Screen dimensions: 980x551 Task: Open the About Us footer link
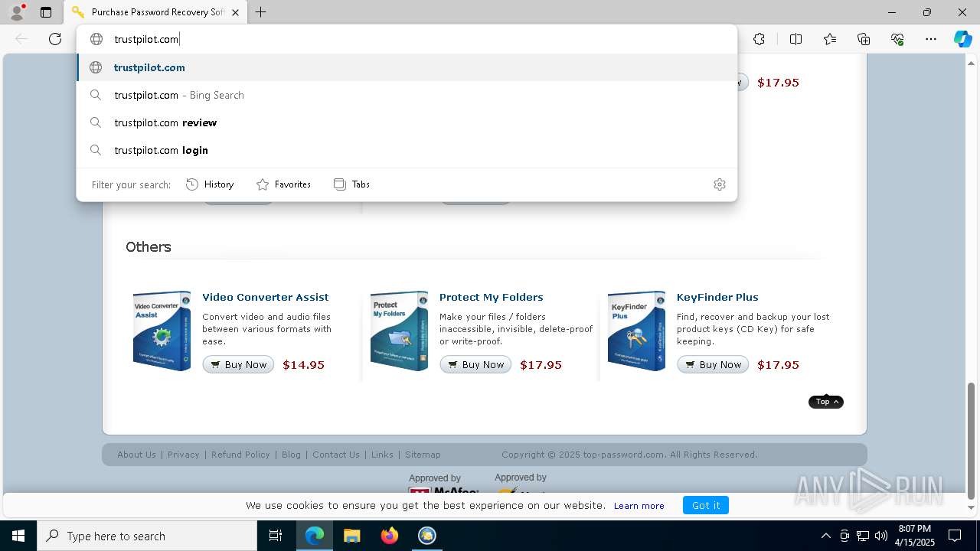[x=136, y=455]
